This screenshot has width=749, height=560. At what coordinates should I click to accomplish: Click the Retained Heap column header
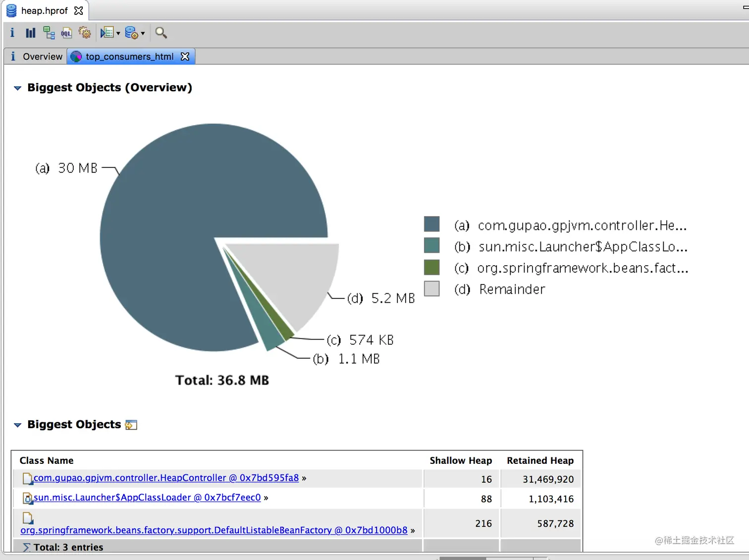click(x=540, y=460)
